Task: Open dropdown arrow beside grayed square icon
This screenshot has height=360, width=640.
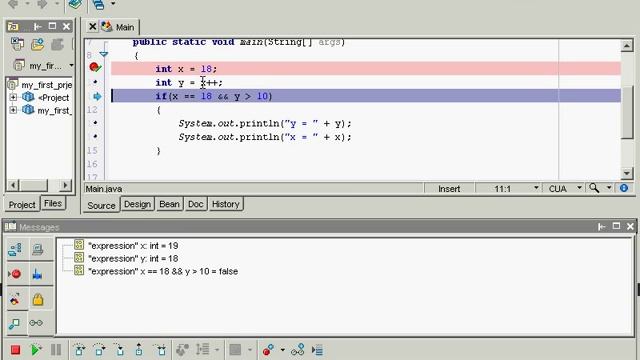Action: [x=250, y=350]
